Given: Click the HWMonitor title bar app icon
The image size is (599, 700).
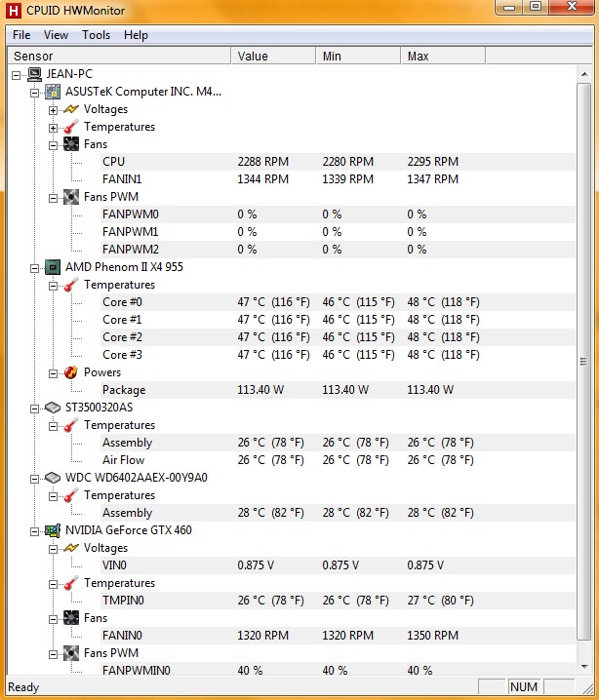Looking at the screenshot, I should point(14,11).
